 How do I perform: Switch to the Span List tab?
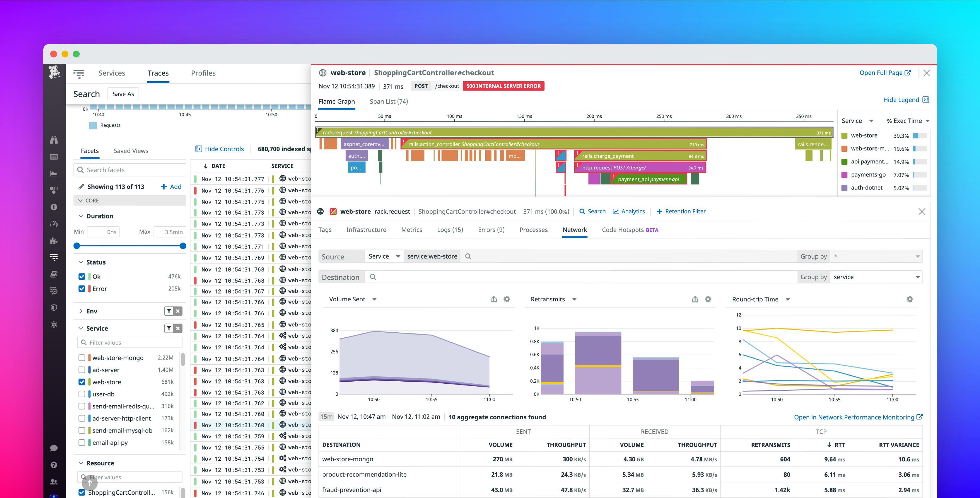388,101
